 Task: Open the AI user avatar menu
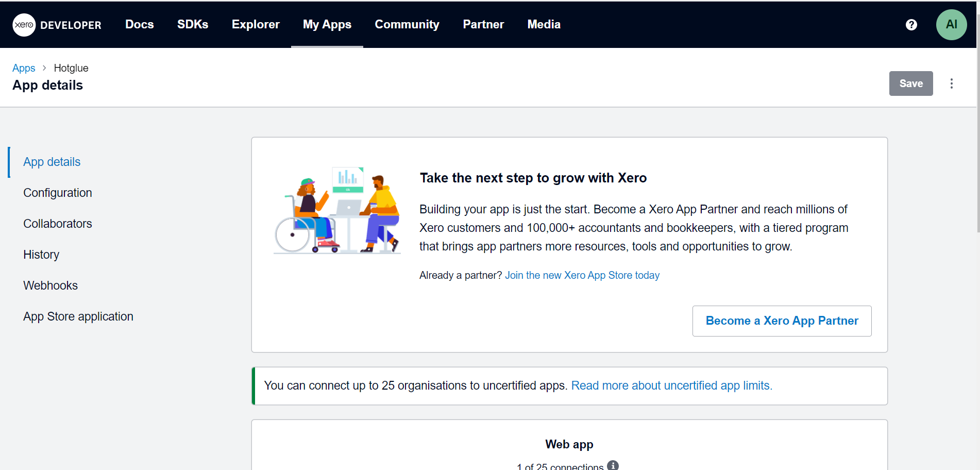click(951, 25)
